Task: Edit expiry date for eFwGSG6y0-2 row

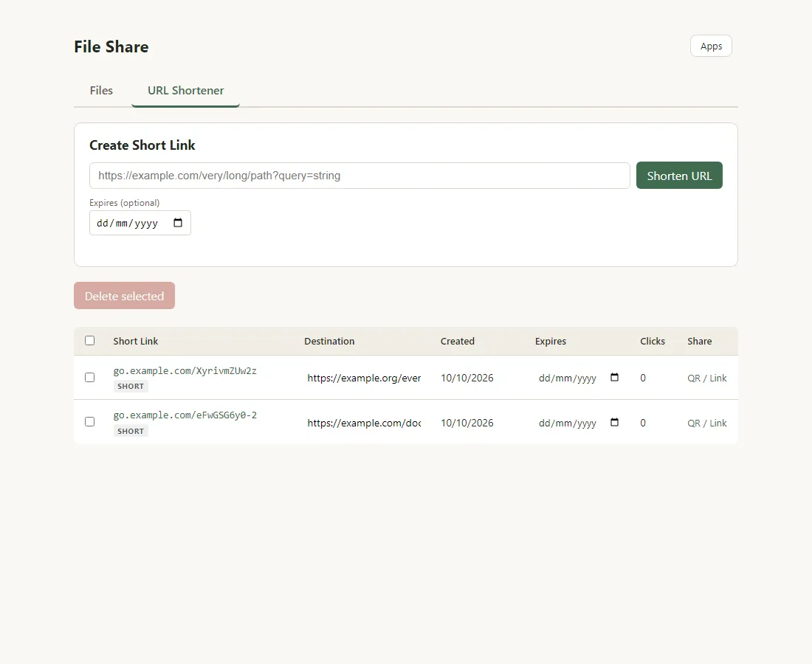Action: pos(579,423)
